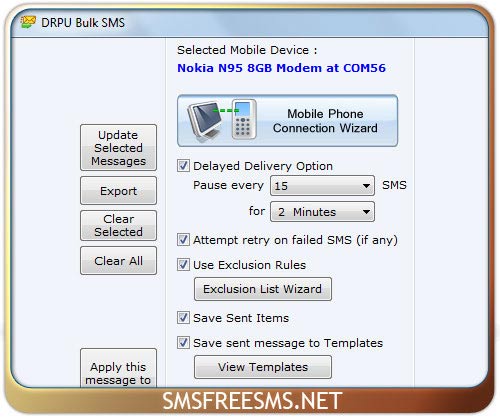The image size is (500, 420).
Task: Click Update Selected Messages button
Action: pos(118,148)
